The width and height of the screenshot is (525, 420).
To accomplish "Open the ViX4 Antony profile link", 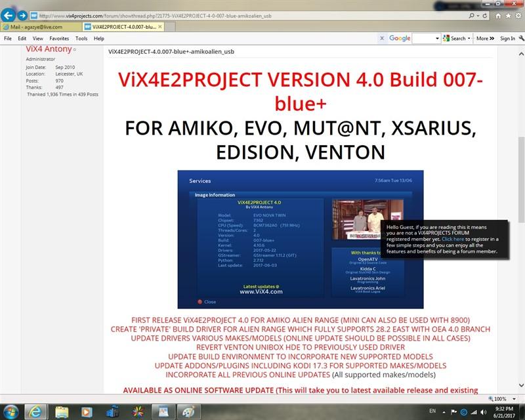I will point(49,49).
